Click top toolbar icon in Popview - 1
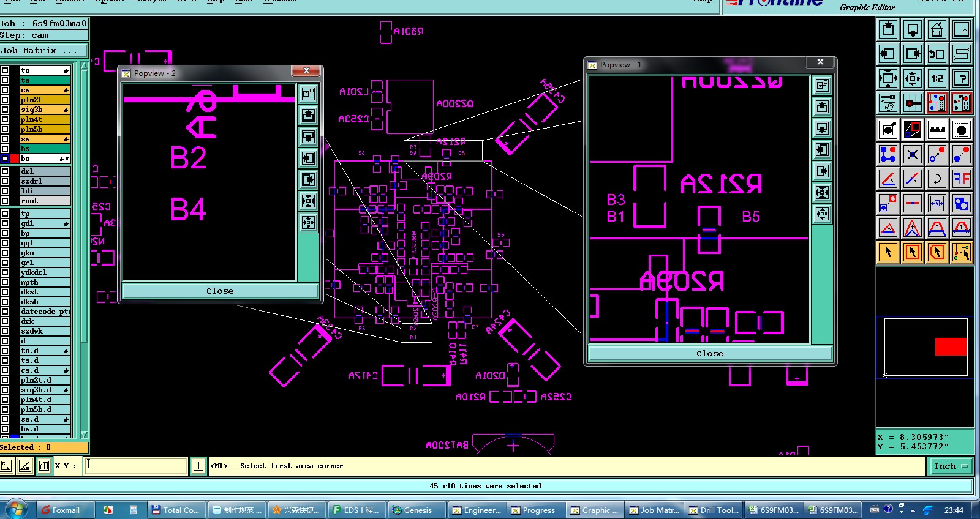The height and width of the screenshot is (519, 980). (x=823, y=85)
